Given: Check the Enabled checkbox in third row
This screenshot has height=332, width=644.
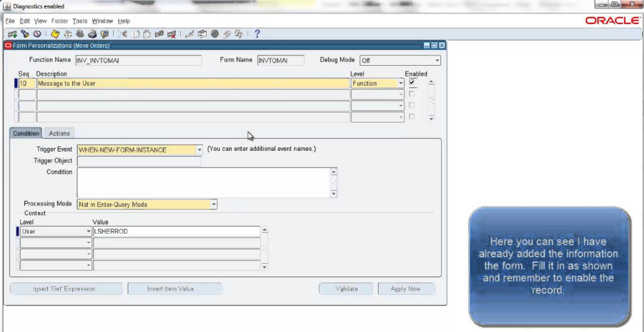Looking at the screenshot, I should pyautogui.click(x=412, y=105).
